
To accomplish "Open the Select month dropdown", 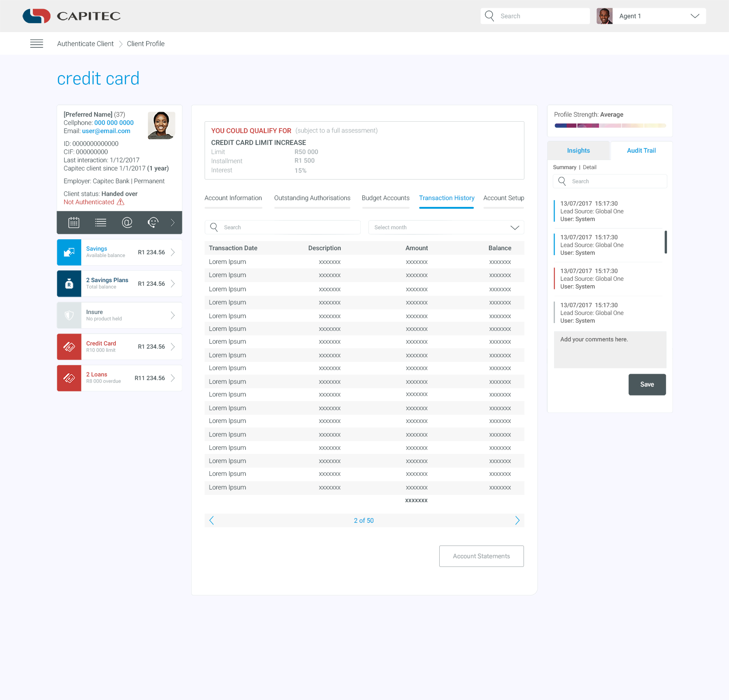I will click(x=446, y=227).
